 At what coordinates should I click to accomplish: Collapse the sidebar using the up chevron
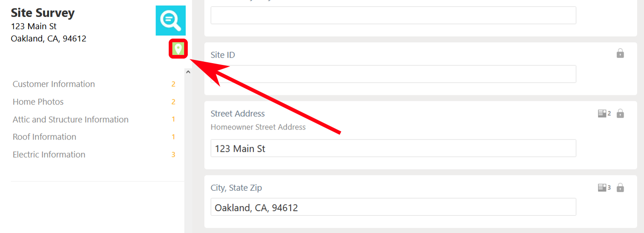click(x=188, y=72)
